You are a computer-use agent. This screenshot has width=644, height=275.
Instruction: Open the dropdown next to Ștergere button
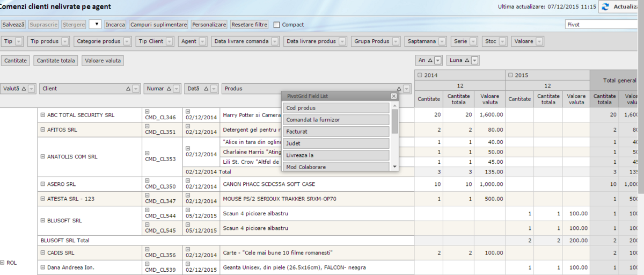coord(96,24)
